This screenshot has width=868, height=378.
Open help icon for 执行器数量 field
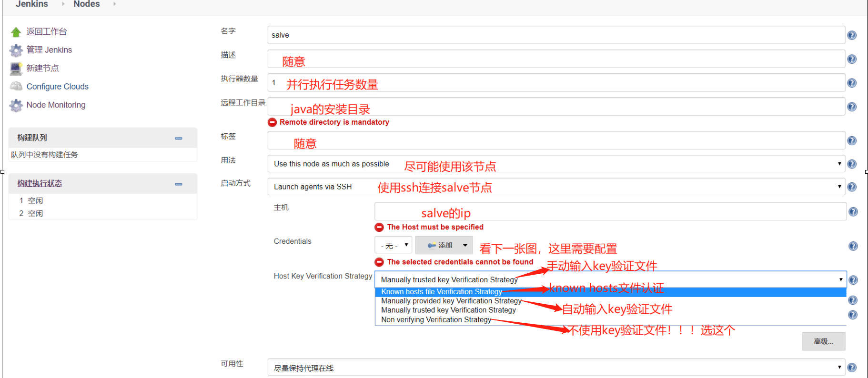852,83
